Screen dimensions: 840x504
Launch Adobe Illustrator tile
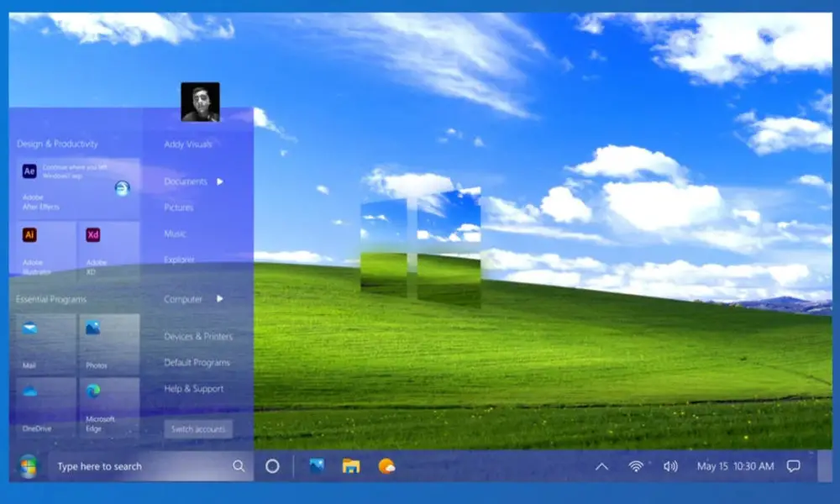[46, 251]
